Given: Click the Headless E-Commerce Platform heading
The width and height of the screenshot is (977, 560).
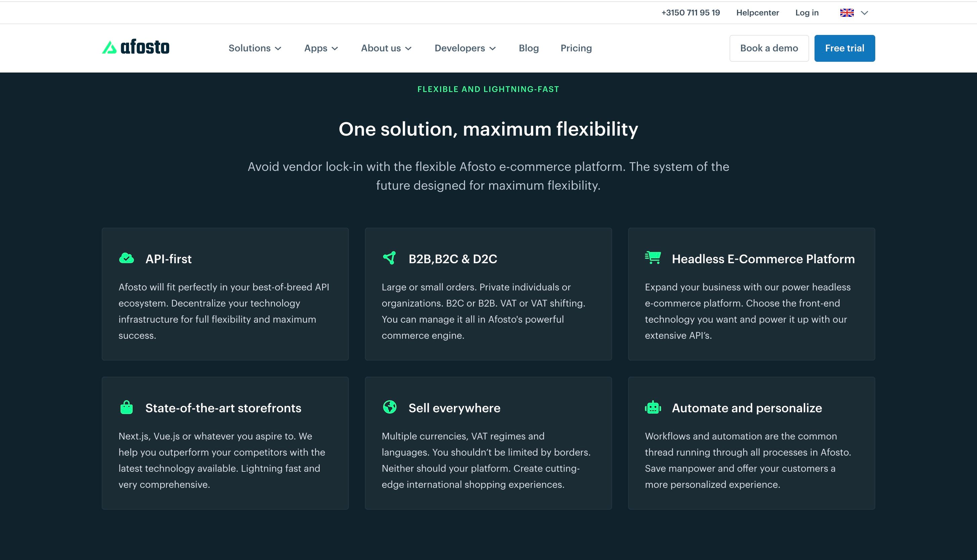Looking at the screenshot, I should 763,259.
